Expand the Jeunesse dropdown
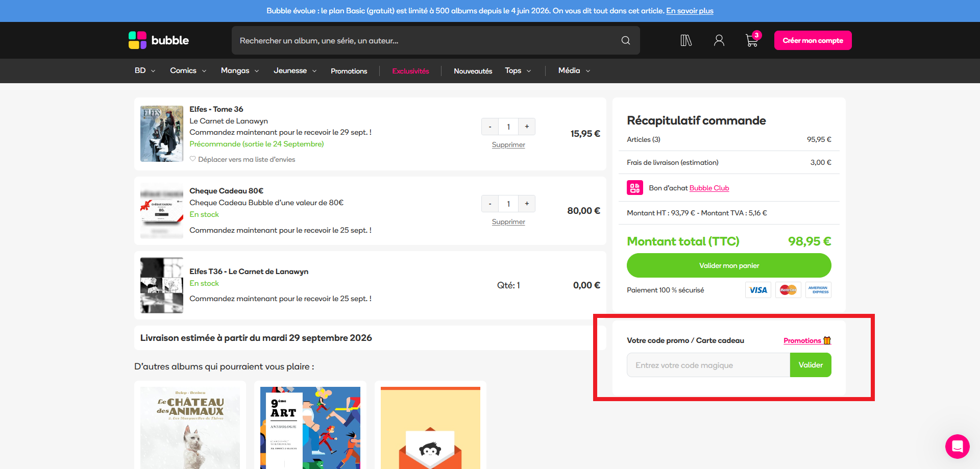The image size is (980, 469). [x=295, y=70]
